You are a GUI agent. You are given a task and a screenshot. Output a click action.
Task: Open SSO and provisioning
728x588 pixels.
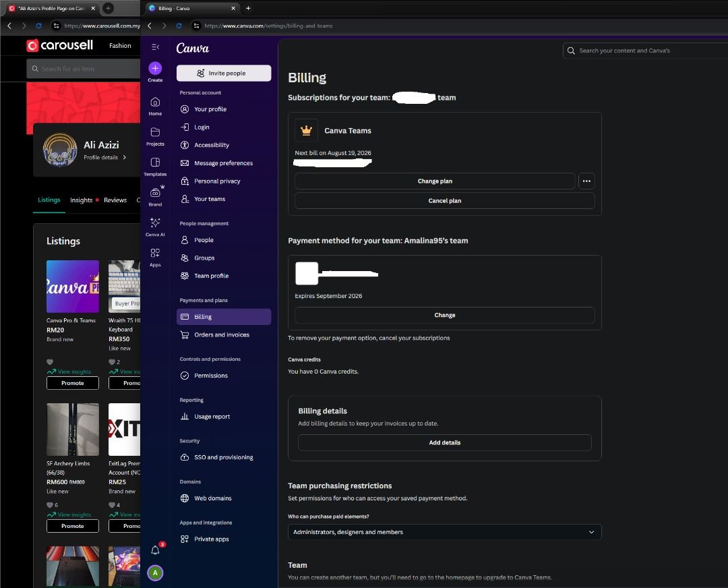224,457
